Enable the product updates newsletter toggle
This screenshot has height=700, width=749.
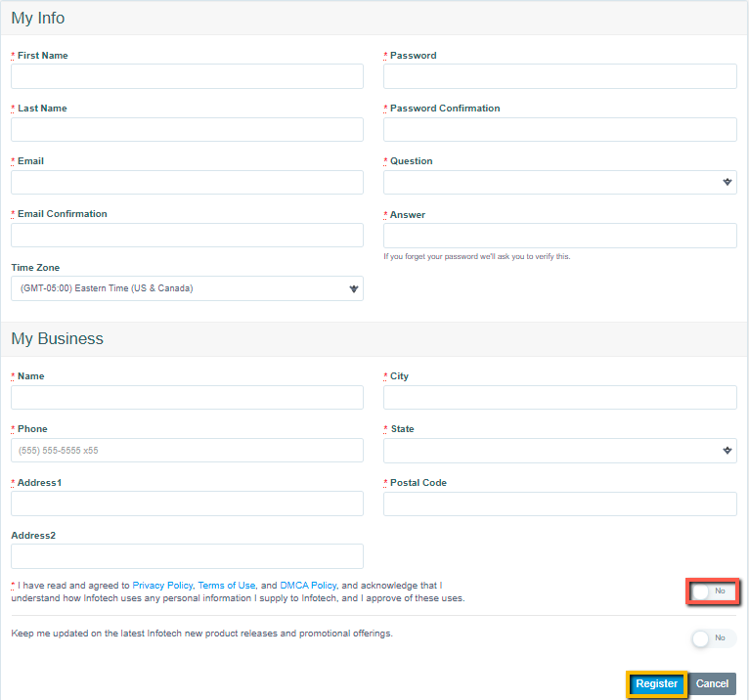pos(713,637)
